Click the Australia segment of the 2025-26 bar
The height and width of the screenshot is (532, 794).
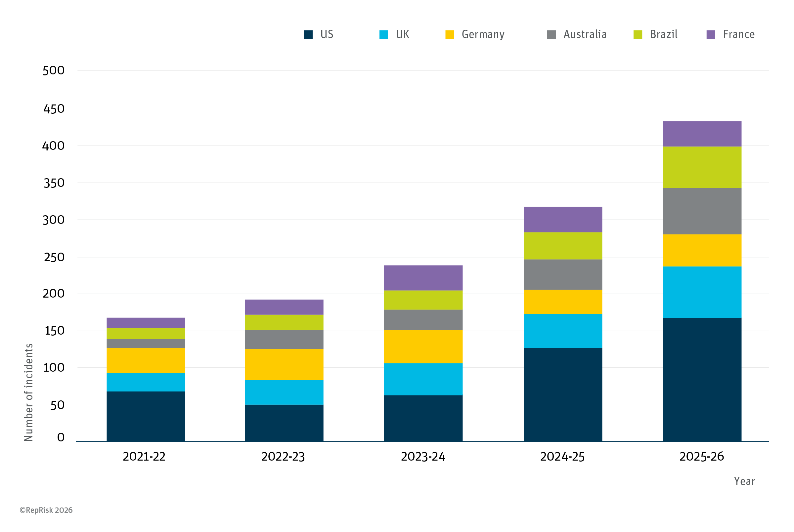point(702,211)
